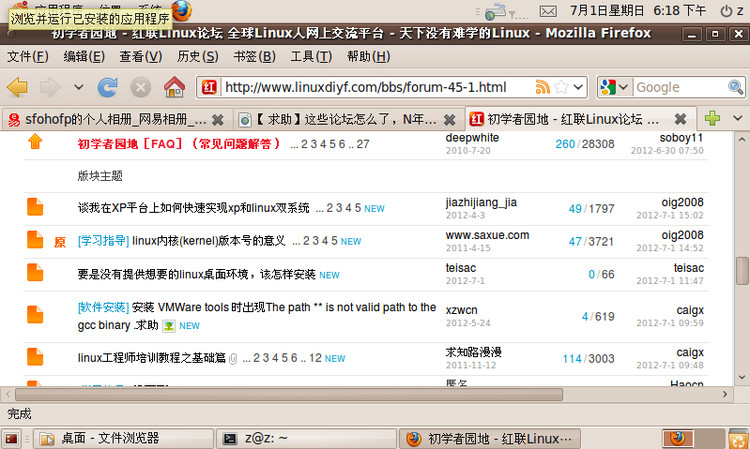Click the paperclip attachment icon beside 基础篇

(233, 359)
